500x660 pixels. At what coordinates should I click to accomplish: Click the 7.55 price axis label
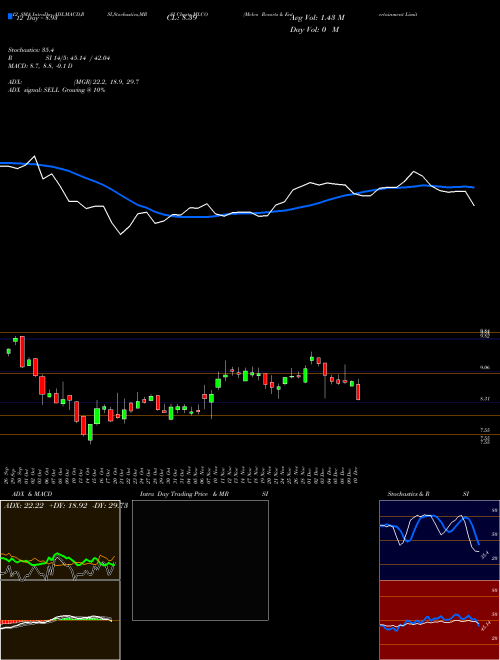(485, 430)
